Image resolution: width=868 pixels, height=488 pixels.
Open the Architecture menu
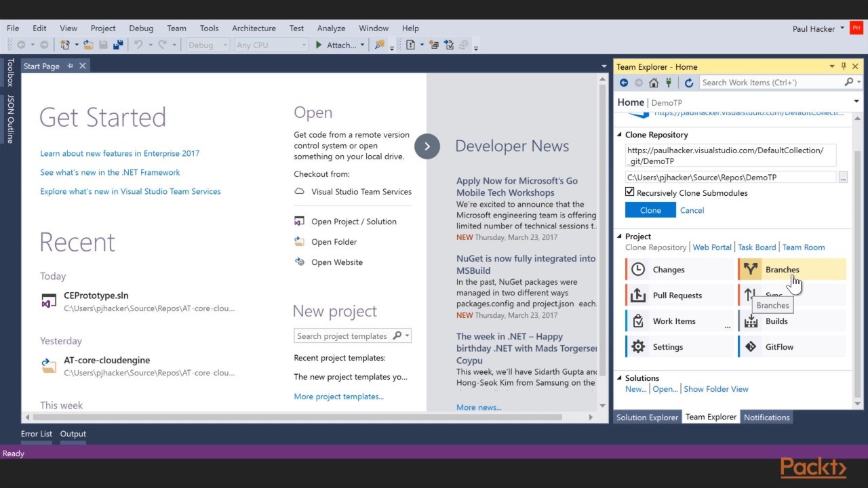pyautogui.click(x=254, y=28)
